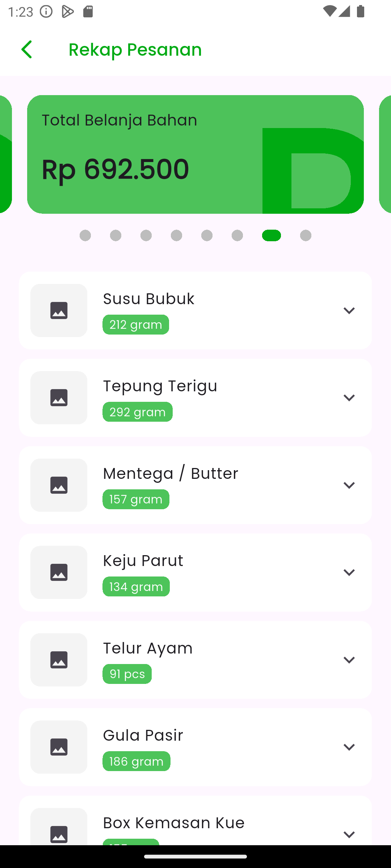Image resolution: width=391 pixels, height=868 pixels.
Task: Select the last carousel page dot
Action: point(306,235)
